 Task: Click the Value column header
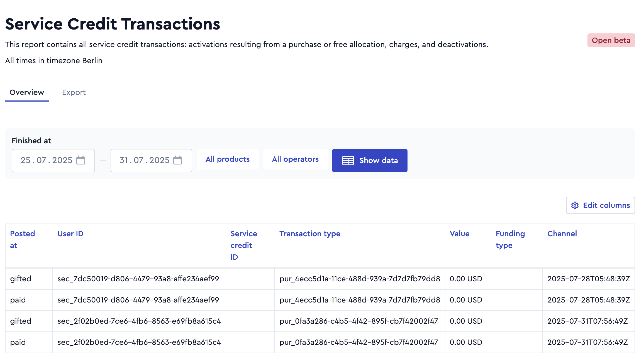tap(460, 234)
